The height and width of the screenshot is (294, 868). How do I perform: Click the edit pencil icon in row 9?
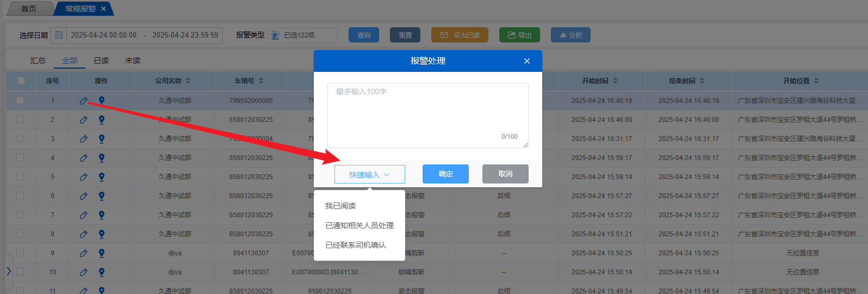83,253
